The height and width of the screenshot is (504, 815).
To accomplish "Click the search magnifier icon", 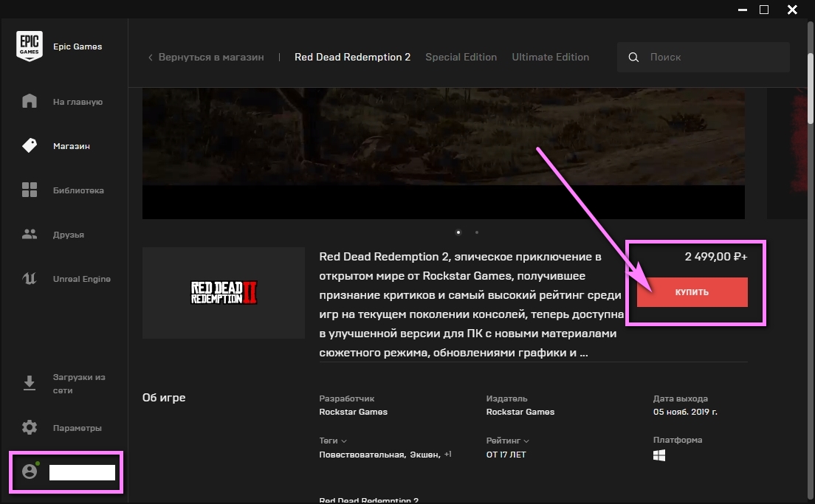I will click(633, 58).
